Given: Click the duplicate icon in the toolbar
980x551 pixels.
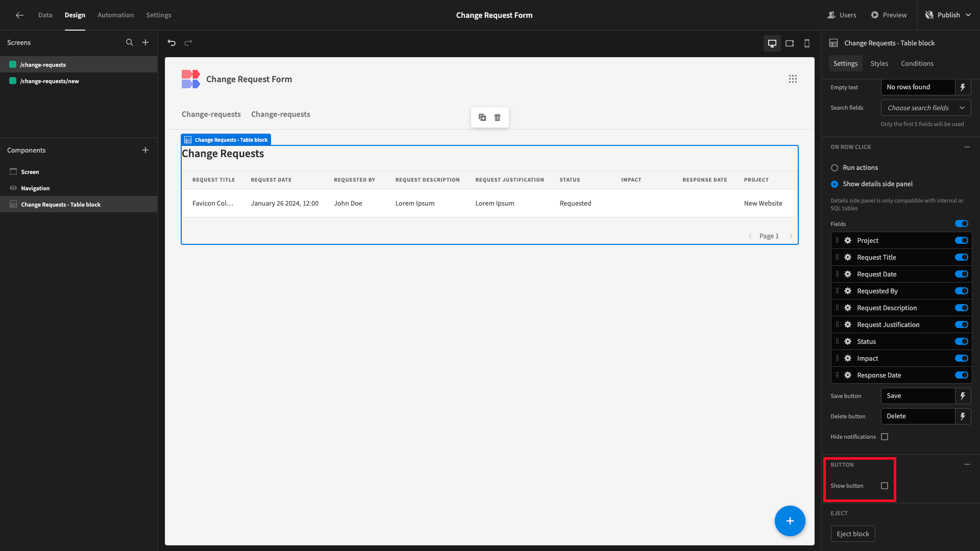Looking at the screenshot, I should pyautogui.click(x=482, y=117).
